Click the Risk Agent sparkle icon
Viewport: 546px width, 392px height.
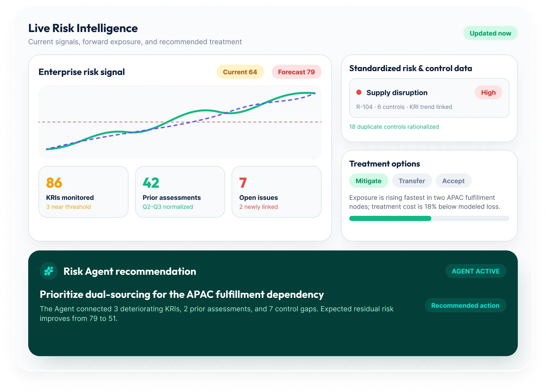pyautogui.click(x=49, y=271)
